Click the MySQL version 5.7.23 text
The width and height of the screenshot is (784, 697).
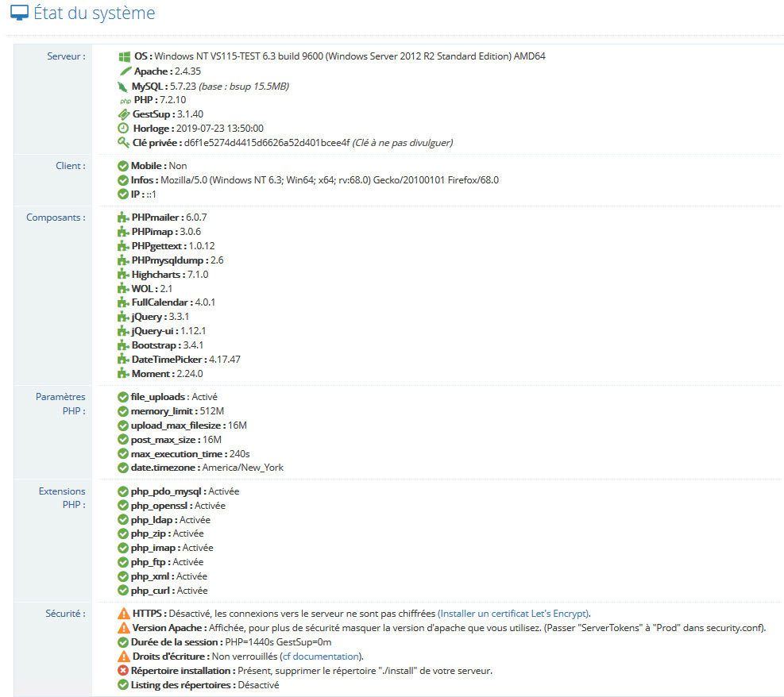(x=183, y=87)
